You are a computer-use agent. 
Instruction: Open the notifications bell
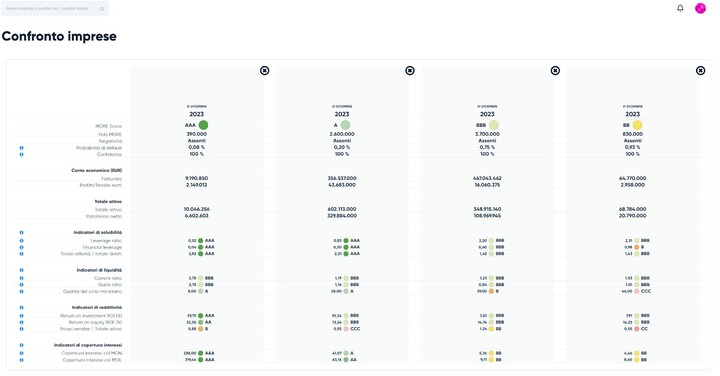click(x=680, y=8)
